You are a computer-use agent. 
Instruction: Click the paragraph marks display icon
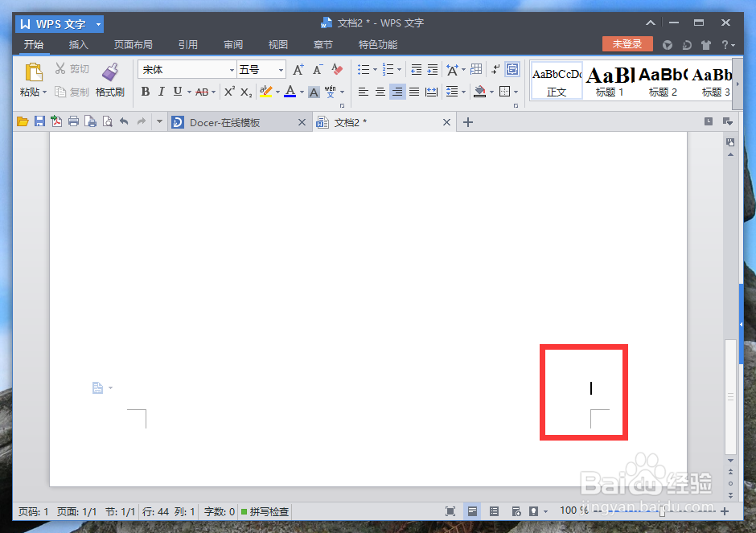click(495, 69)
